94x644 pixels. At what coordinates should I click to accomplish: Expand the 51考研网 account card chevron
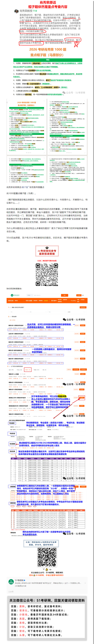(85, 583)
